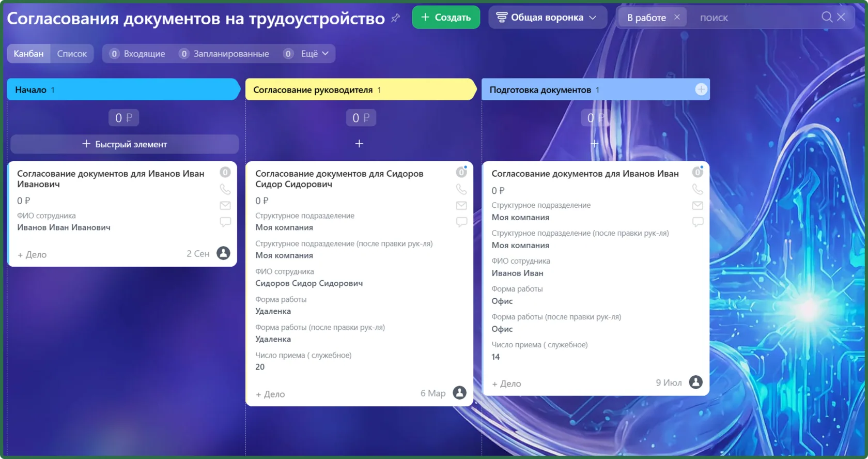Open chat icon on Подготовка документов card
The width and height of the screenshot is (868, 459).
click(x=698, y=222)
